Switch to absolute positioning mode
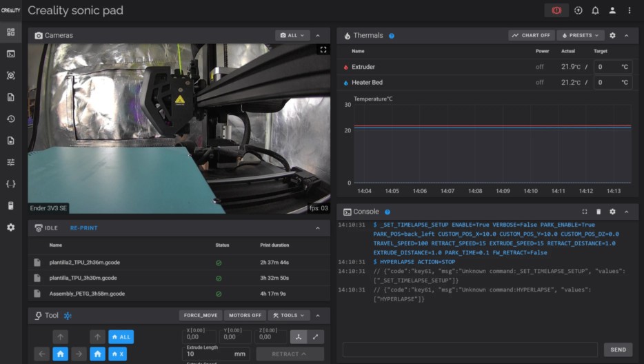The width and height of the screenshot is (644, 364). pos(299,336)
